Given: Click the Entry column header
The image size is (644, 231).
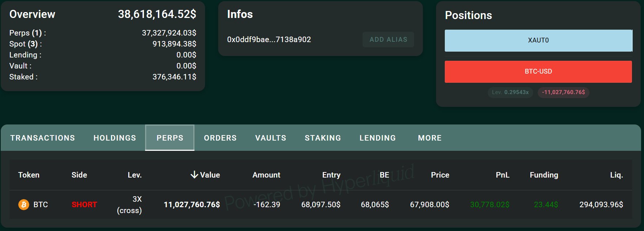Looking at the screenshot, I should pos(331,175).
